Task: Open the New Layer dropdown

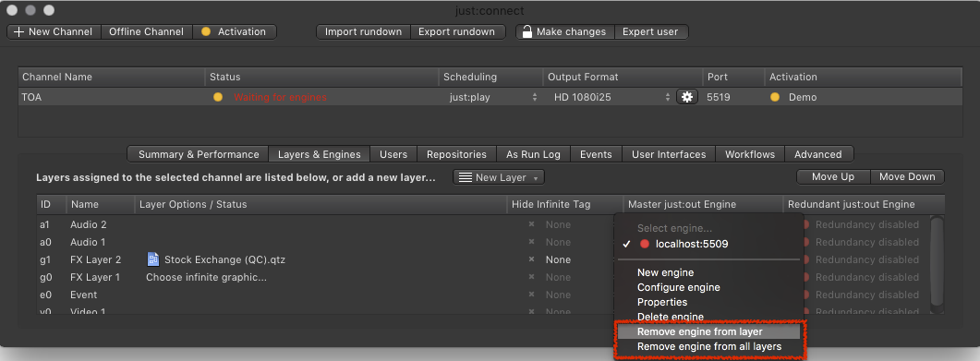Action: point(499,177)
